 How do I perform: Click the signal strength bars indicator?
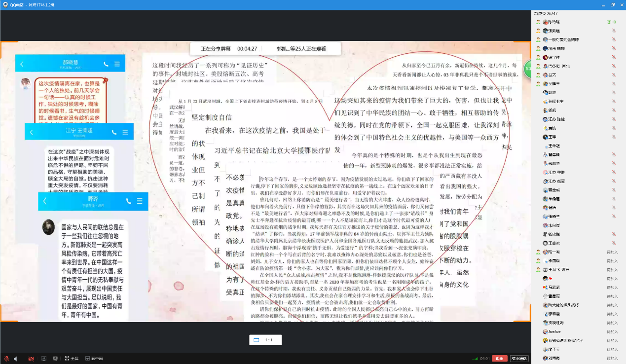pos(475,359)
